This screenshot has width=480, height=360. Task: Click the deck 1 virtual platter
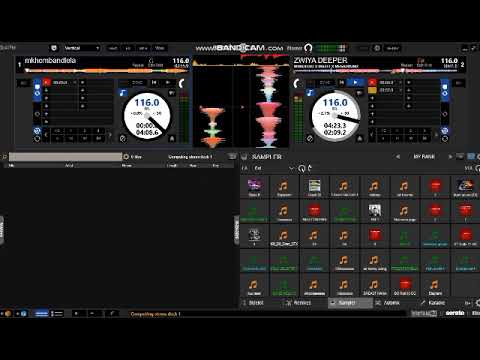[x=147, y=115]
